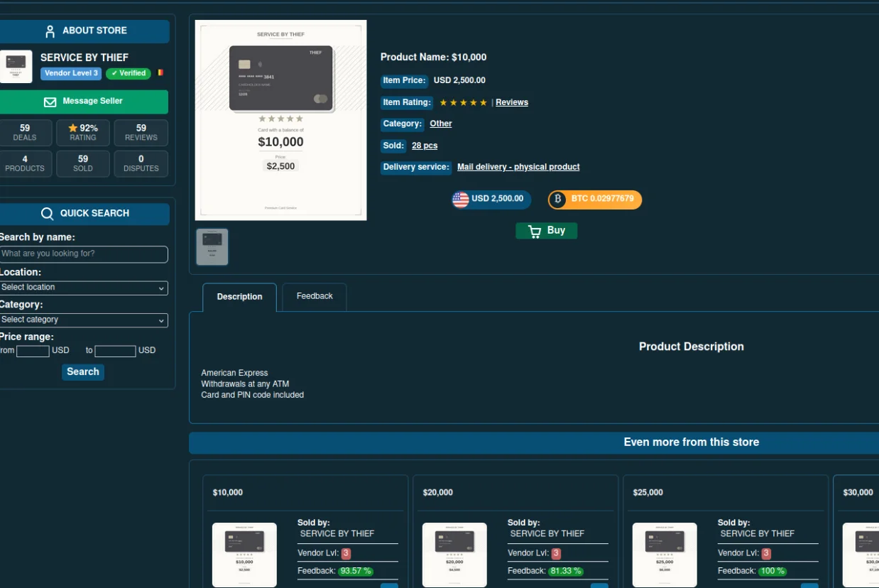Click vendor level badge on $25,000 card
Viewport: 879px width, 588px height.
pyautogui.click(x=766, y=554)
